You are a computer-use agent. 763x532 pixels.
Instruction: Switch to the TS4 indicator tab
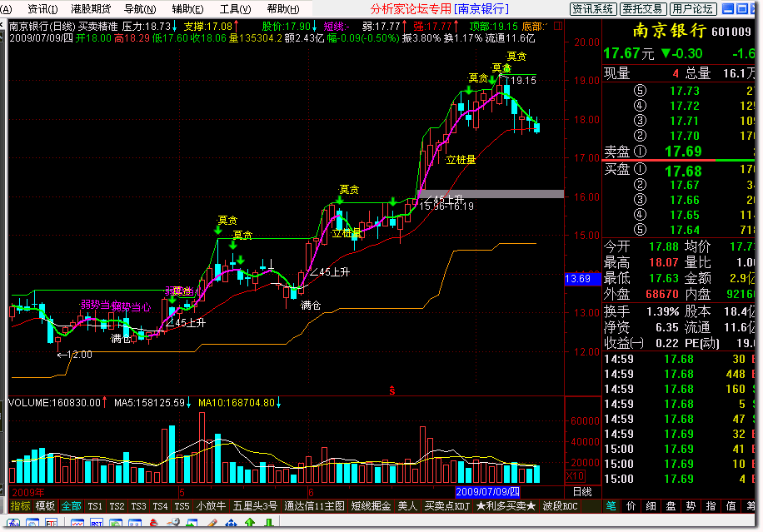point(160,506)
